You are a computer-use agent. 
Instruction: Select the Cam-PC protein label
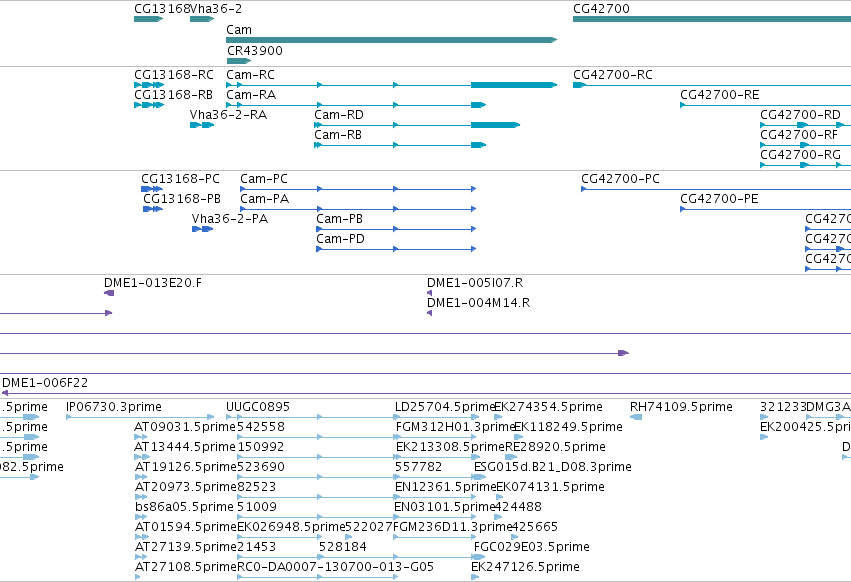coord(264,179)
